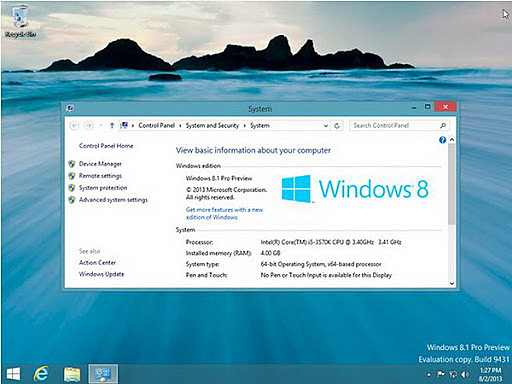The image size is (512, 384).
Task: Select the 4.00 GB installed memory value
Action: [x=270, y=253]
